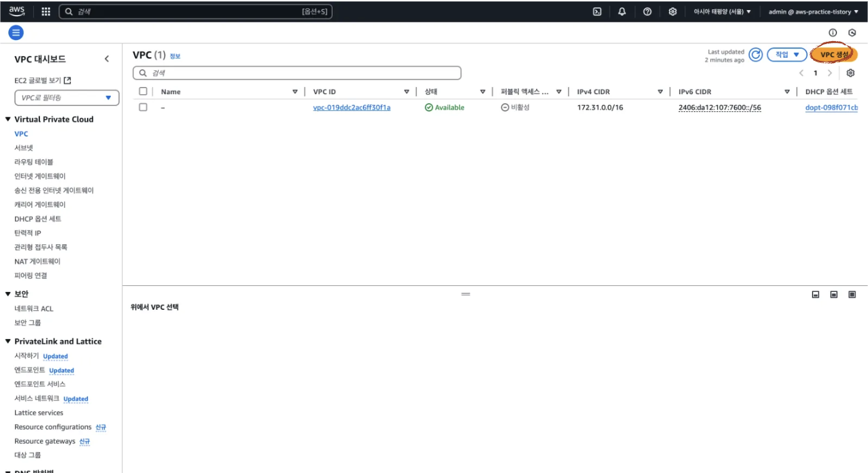Open 네트워크 ACL in the sidebar
Screen dimensions: 868x473
[x=34, y=309]
